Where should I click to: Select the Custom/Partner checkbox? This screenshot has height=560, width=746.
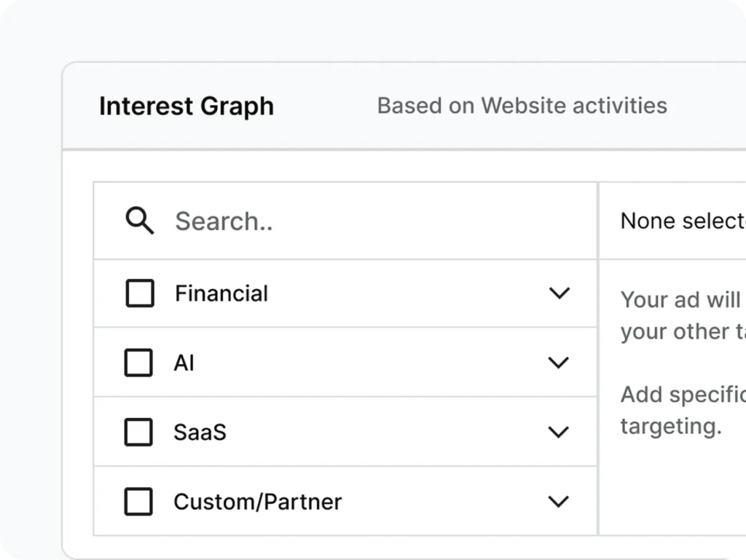[138, 502]
